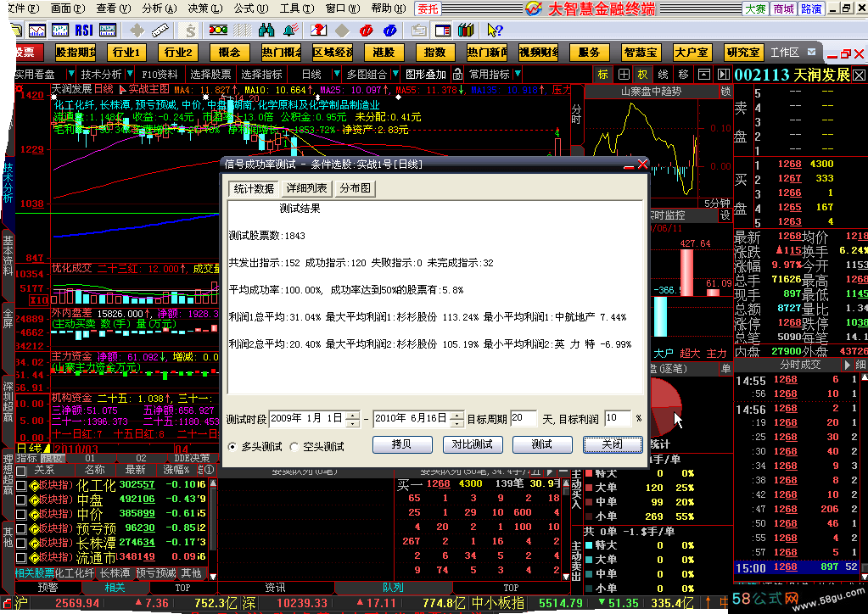The image size is (868, 614).
Task: Click the 标 annotation icon
Action: (x=602, y=74)
